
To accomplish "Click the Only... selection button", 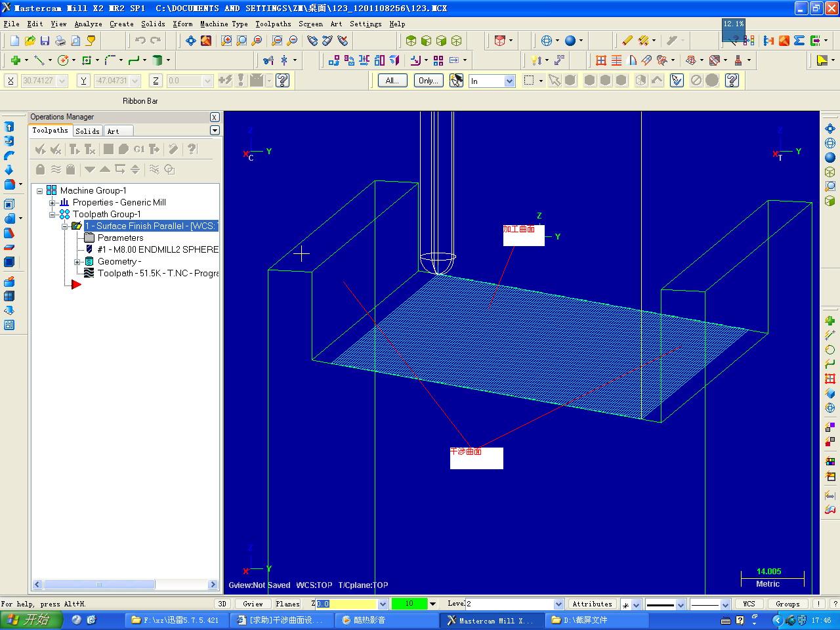I will click(429, 81).
